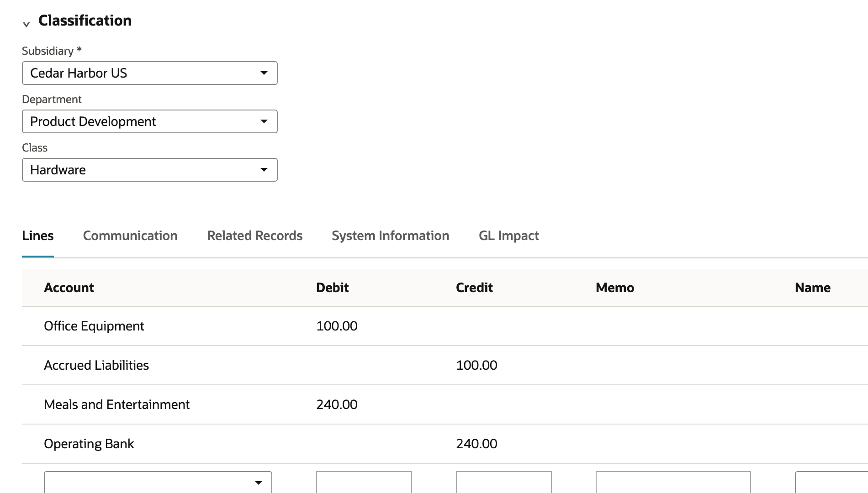Image resolution: width=868 pixels, height=493 pixels.
Task: Select the Operating Bank account row
Action: coord(445,444)
